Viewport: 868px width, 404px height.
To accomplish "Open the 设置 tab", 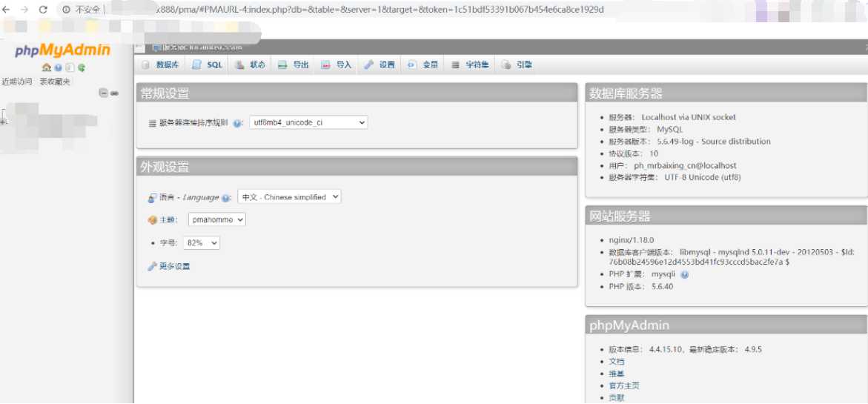I will 380,64.
